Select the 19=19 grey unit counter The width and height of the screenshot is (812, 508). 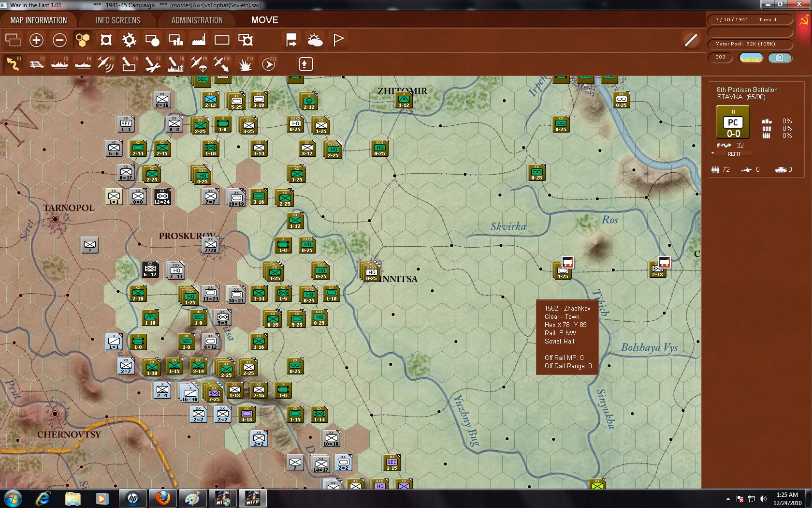236,197
